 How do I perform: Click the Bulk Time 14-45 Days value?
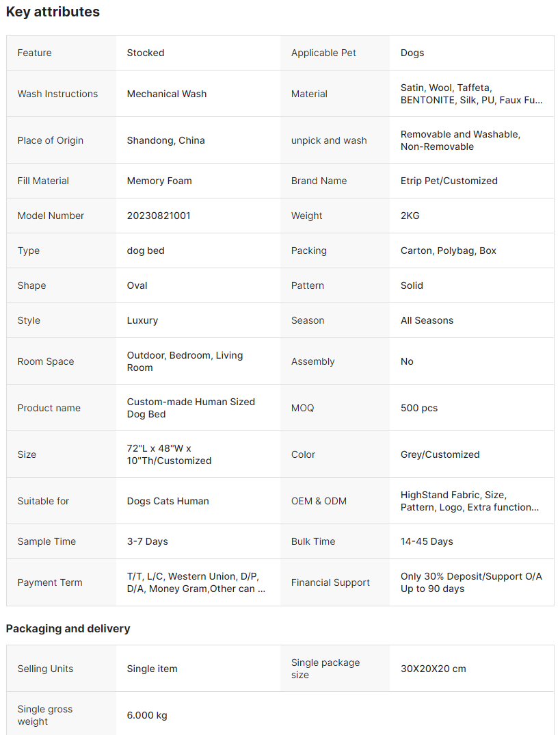click(x=427, y=541)
